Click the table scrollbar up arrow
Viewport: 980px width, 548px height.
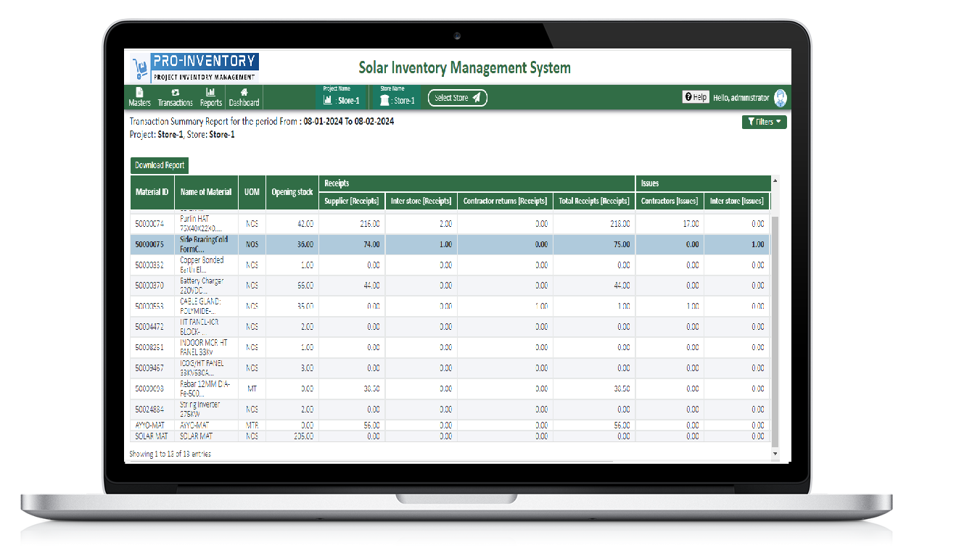coord(775,180)
